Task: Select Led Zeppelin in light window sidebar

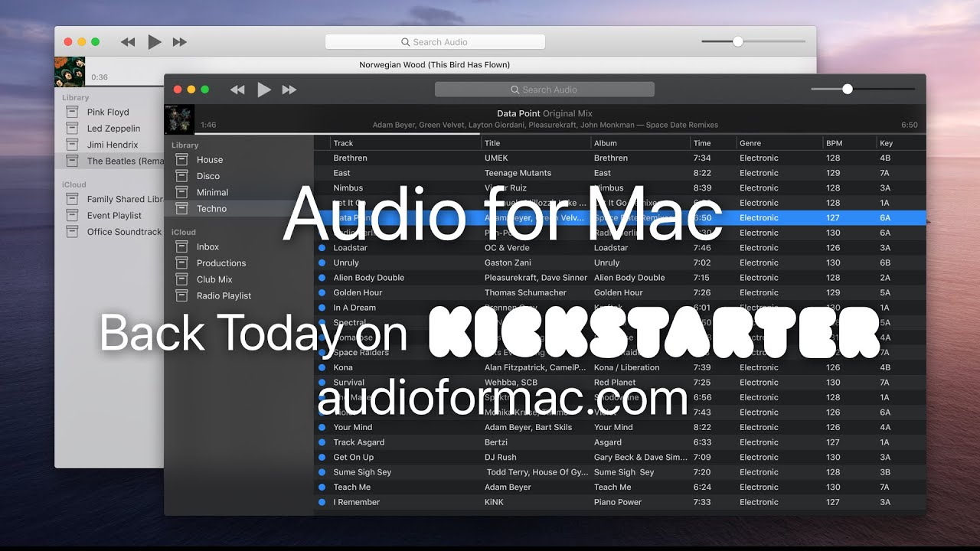Action: [113, 129]
